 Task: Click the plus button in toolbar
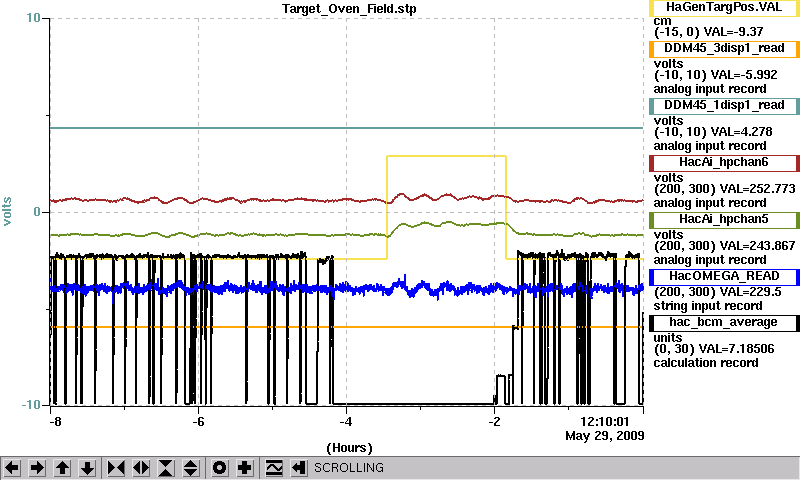click(245, 468)
